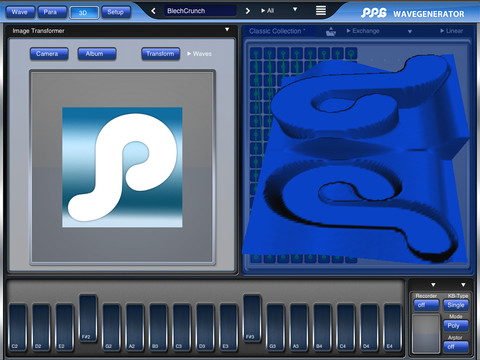
Task: Click the Transform button
Action: (x=160, y=54)
